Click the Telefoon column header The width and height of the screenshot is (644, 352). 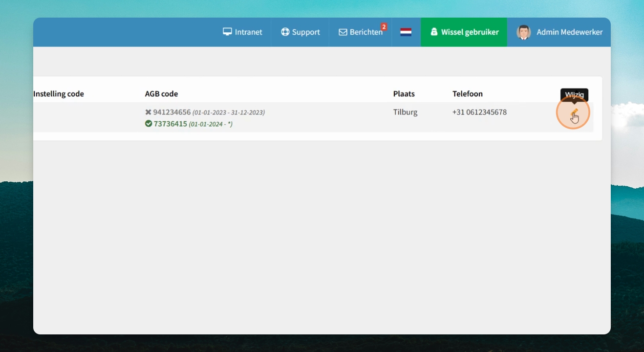[x=468, y=94]
